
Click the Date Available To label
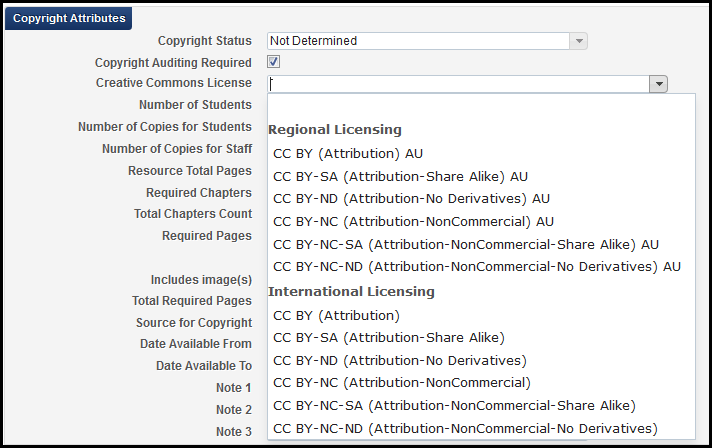click(204, 365)
